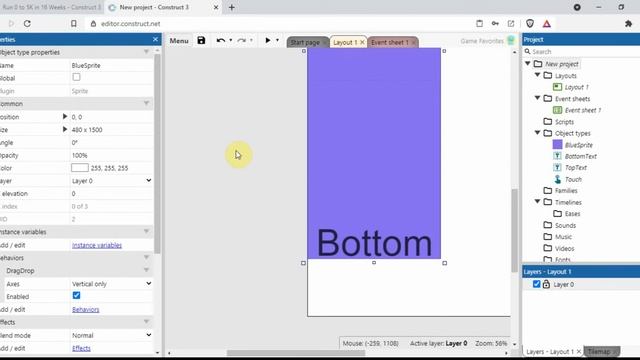Select the Scripts folder

tap(564, 122)
